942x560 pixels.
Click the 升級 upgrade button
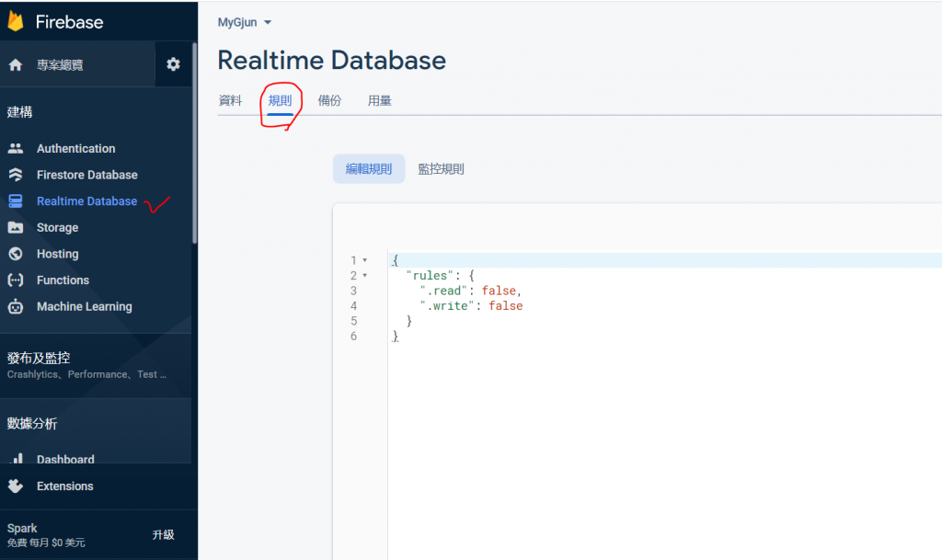click(x=163, y=535)
